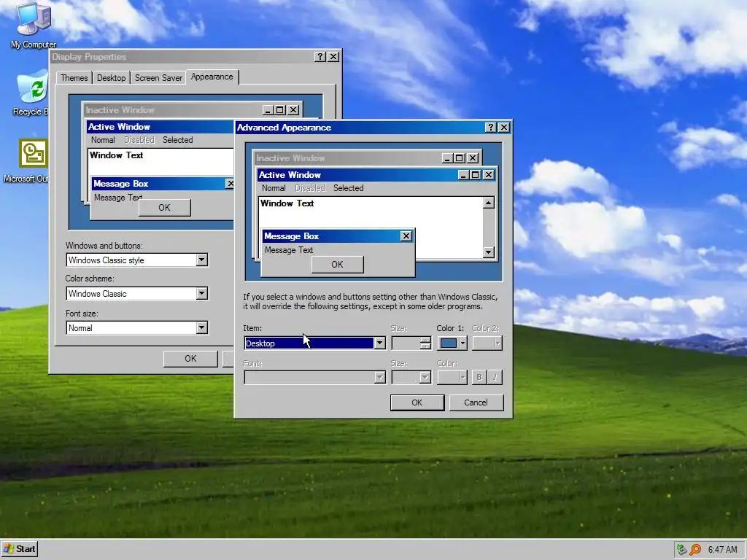The image size is (747, 560).
Task: Switch to the Desktop tab
Action: coord(111,77)
